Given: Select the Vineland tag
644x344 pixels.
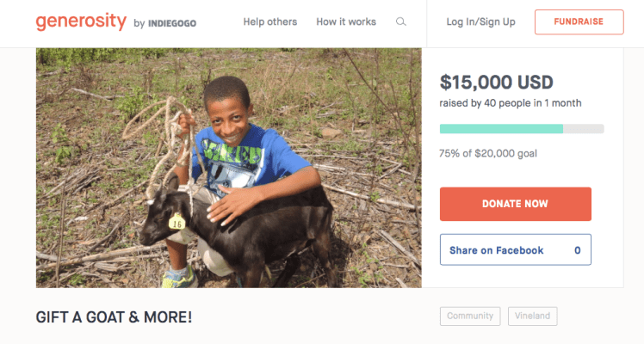Looking at the screenshot, I should click(x=532, y=316).
